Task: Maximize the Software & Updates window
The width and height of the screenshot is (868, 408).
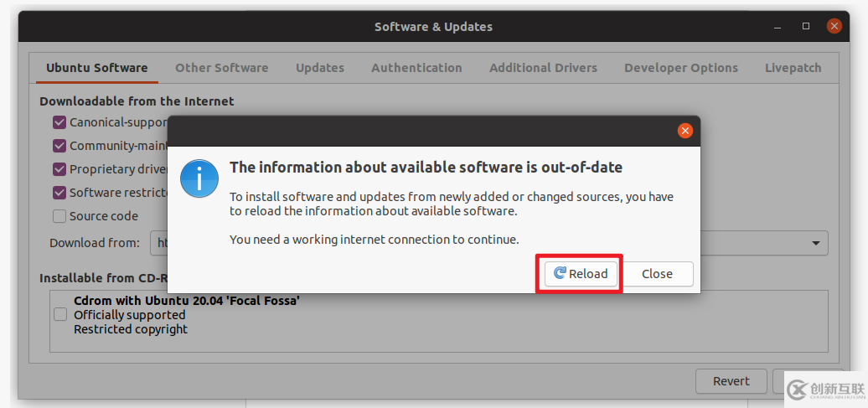Action: 806,26
